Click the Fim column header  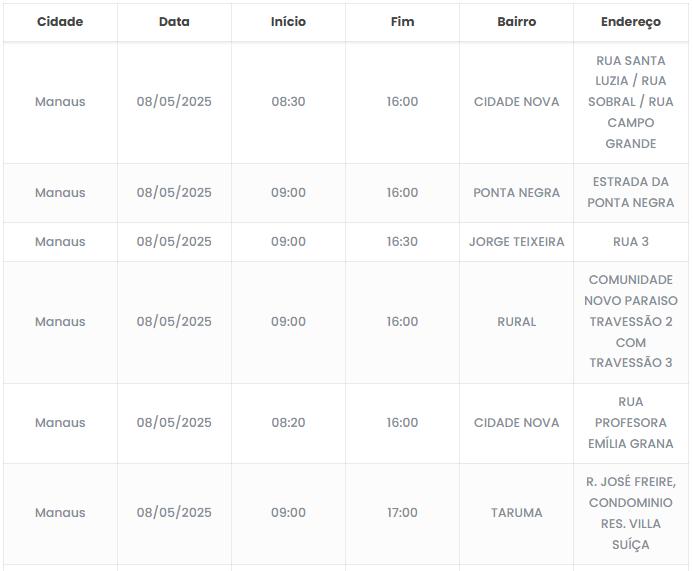click(x=402, y=21)
